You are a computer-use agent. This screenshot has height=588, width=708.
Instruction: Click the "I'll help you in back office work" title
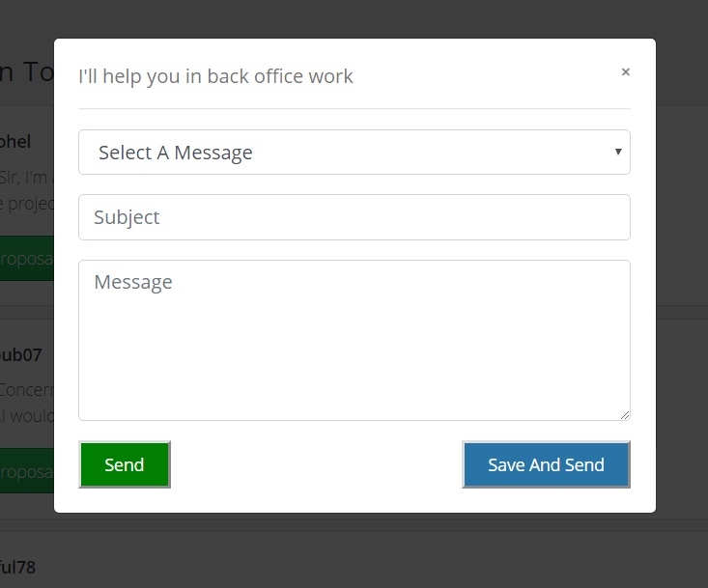[x=216, y=76]
